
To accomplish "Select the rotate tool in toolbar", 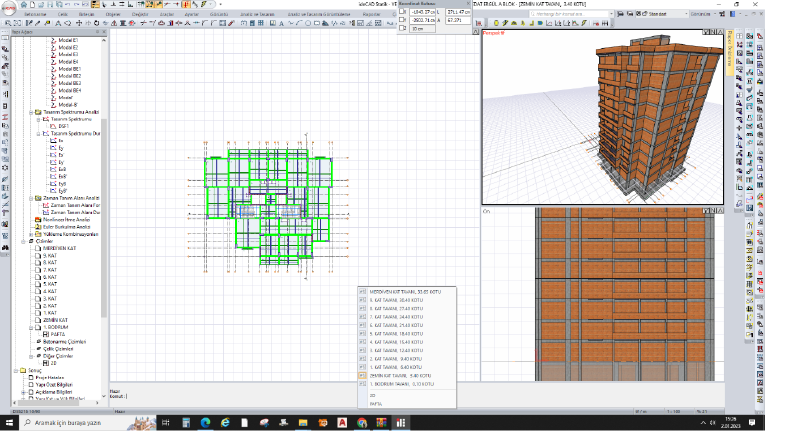I will [x=96, y=23].
